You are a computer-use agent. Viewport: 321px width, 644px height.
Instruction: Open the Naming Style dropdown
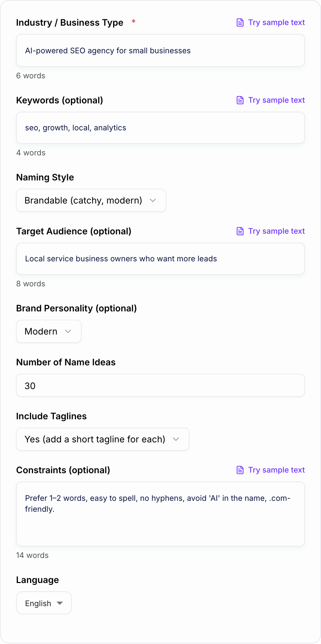click(x=91, y=200)
